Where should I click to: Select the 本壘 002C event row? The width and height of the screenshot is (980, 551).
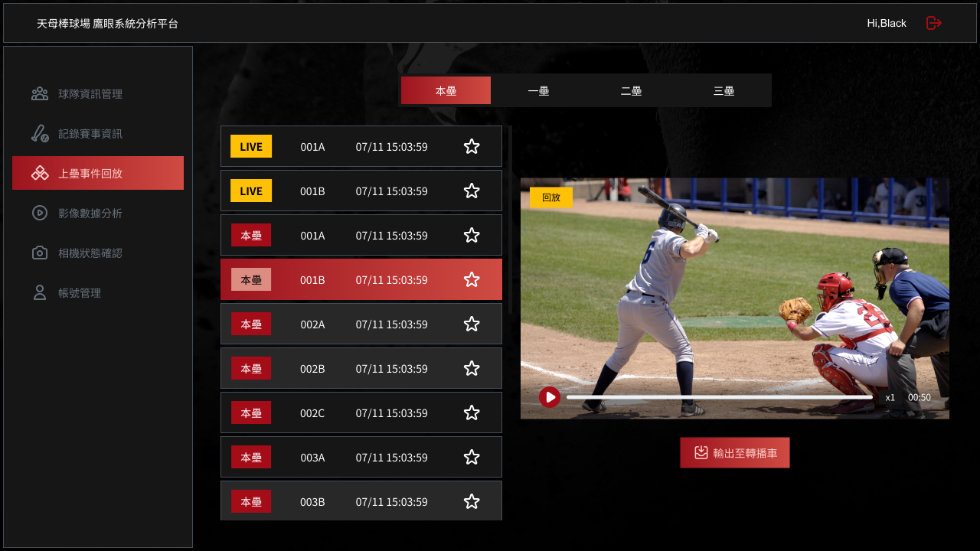click(361, 413)
